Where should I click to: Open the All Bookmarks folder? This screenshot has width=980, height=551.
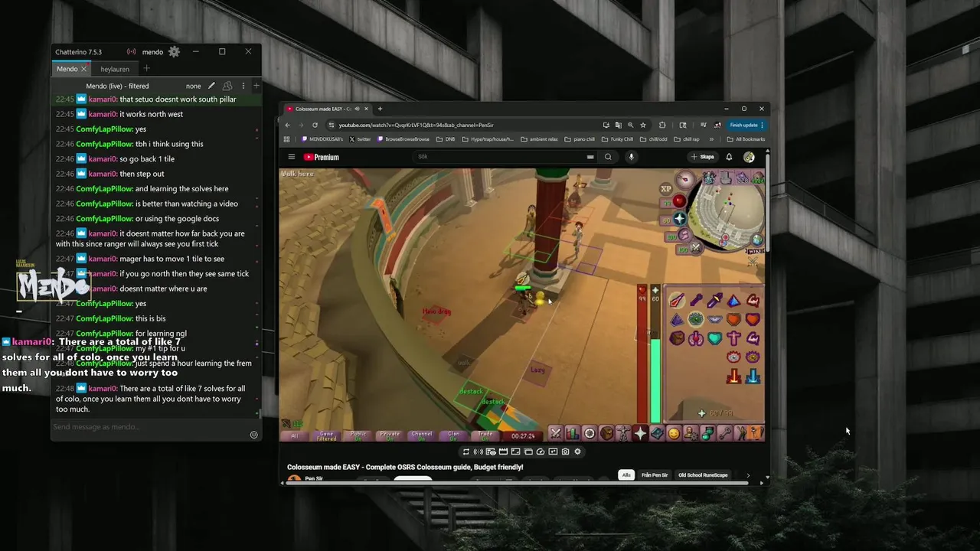coord(746,139)
